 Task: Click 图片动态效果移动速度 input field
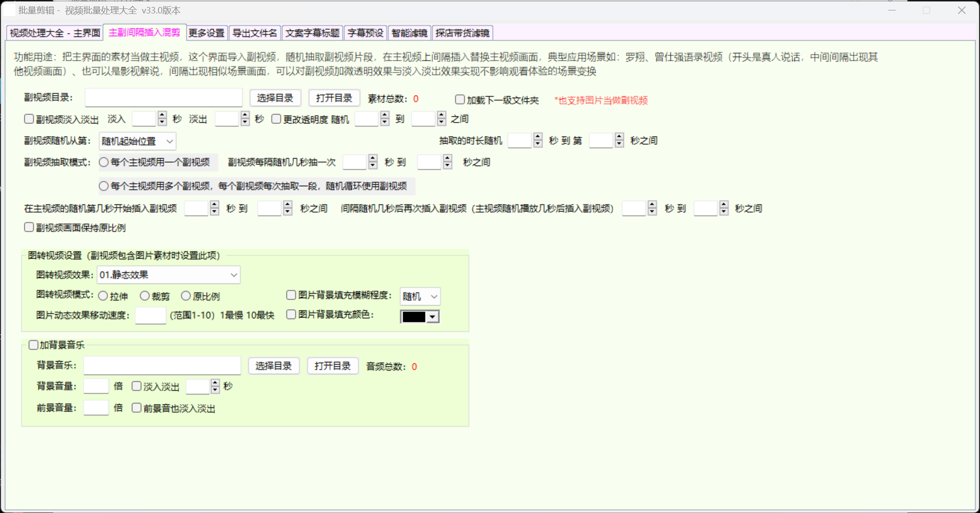point(150,315)
